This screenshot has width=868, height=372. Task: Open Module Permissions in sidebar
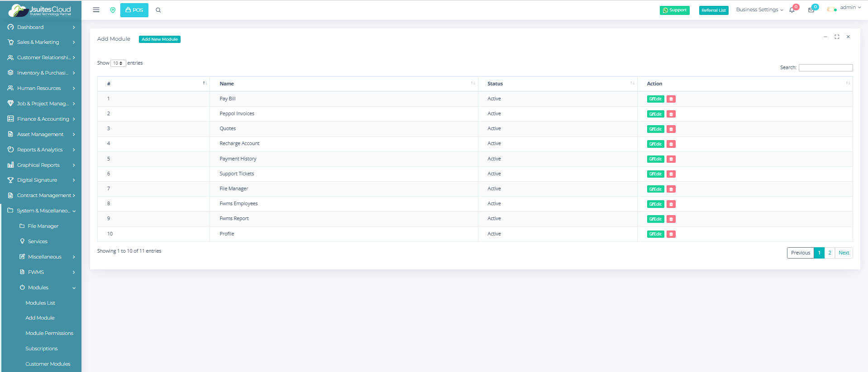tap(49, 333)
